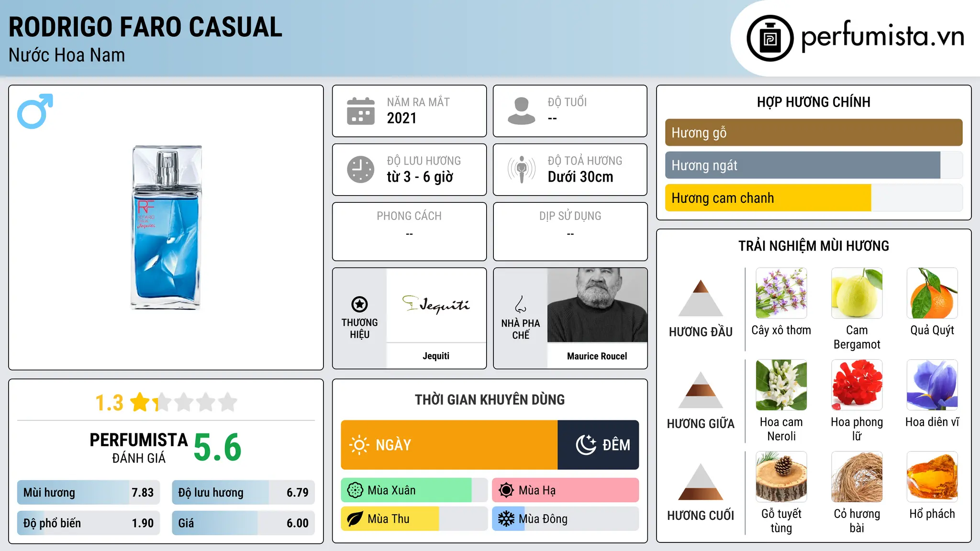980x551 pixels.
Task: Click the flower icon next to Mùa Xuân
Action: [355, 490]
